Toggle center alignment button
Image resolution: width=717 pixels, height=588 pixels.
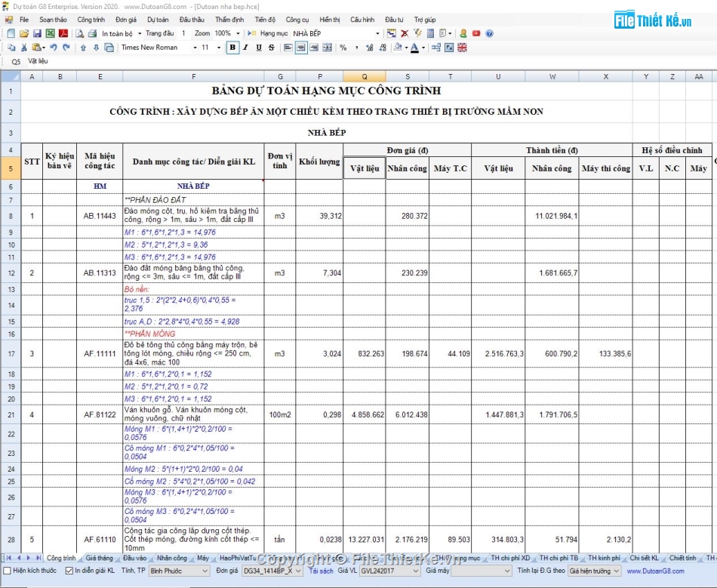(301, 48)
